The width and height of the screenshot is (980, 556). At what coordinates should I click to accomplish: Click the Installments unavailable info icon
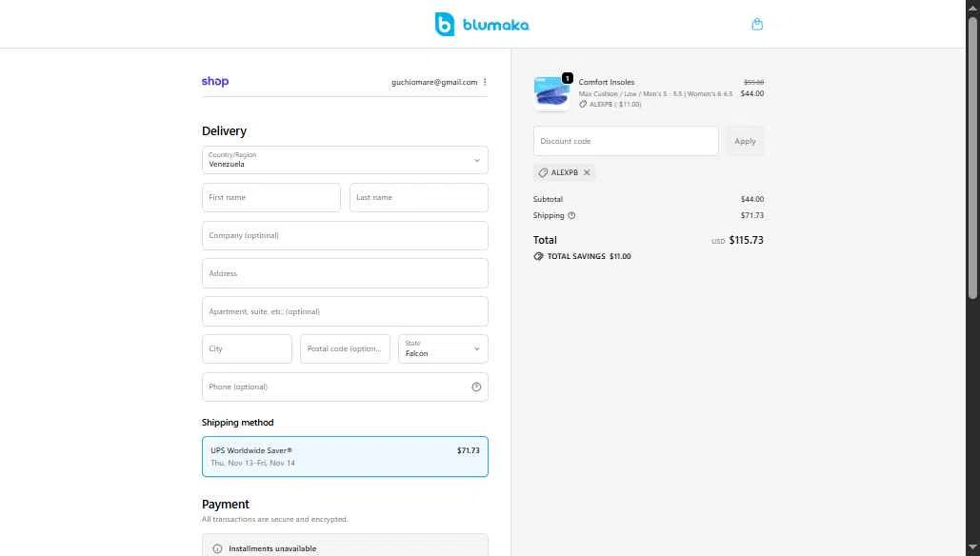tap(217, 548)
